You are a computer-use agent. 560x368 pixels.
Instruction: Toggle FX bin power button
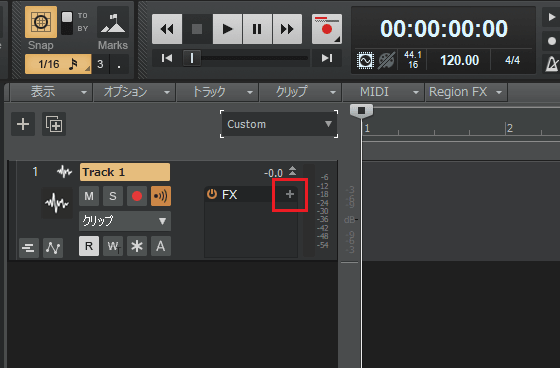[212, 194]
